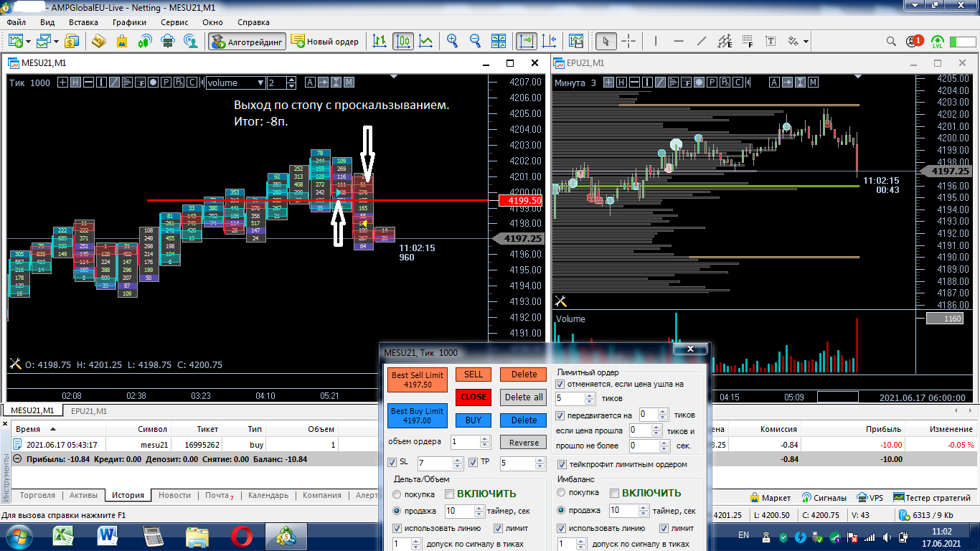The image size is (980, 551).
Task: Click the red CLOSE button
Action: (x=473, y=397)
